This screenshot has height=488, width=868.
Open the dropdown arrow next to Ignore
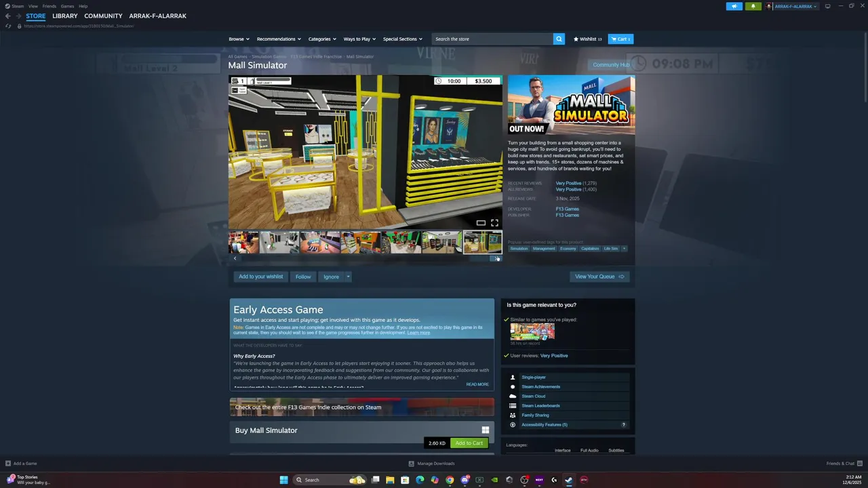tap(348, 277)
